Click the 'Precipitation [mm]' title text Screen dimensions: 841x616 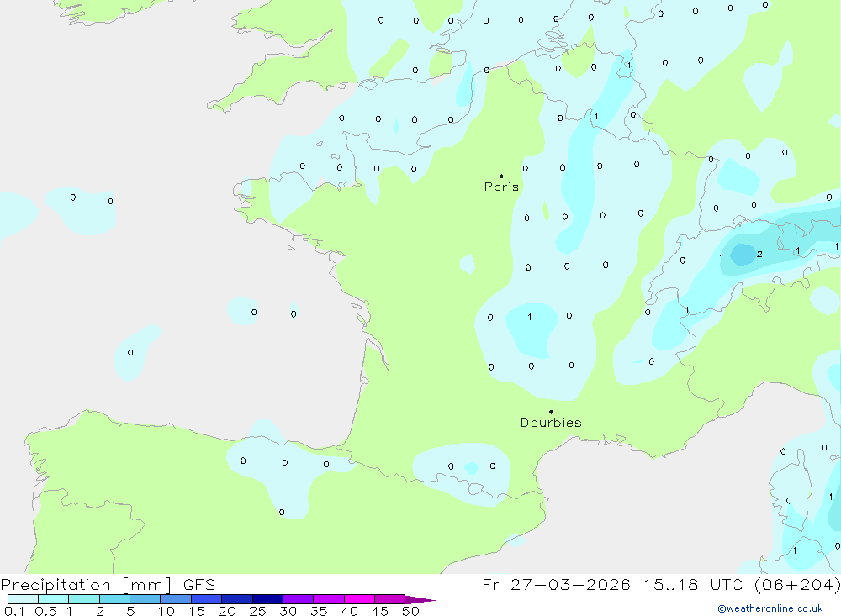click(87, 585)
